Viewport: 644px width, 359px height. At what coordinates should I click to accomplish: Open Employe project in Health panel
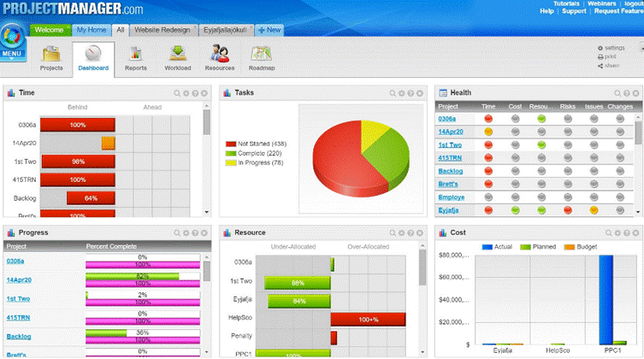(451, 197)
